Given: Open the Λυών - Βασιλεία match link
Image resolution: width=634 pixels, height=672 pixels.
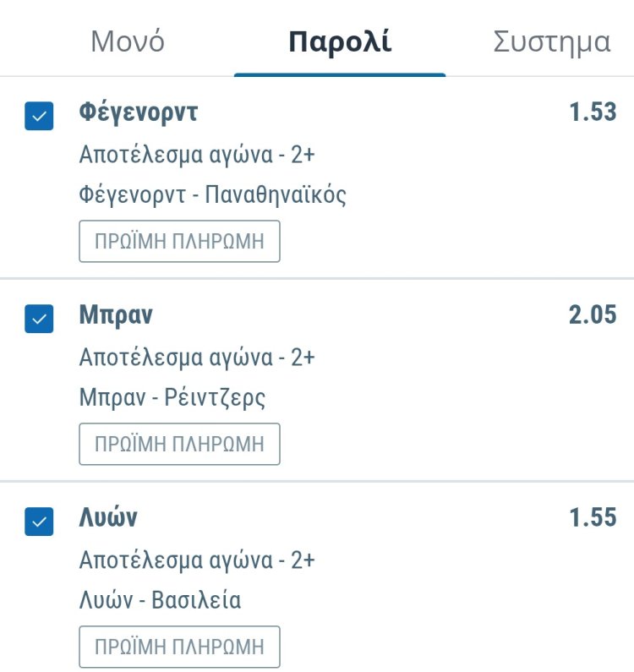Looking at the screenshot, I should (x=161, y=601).
